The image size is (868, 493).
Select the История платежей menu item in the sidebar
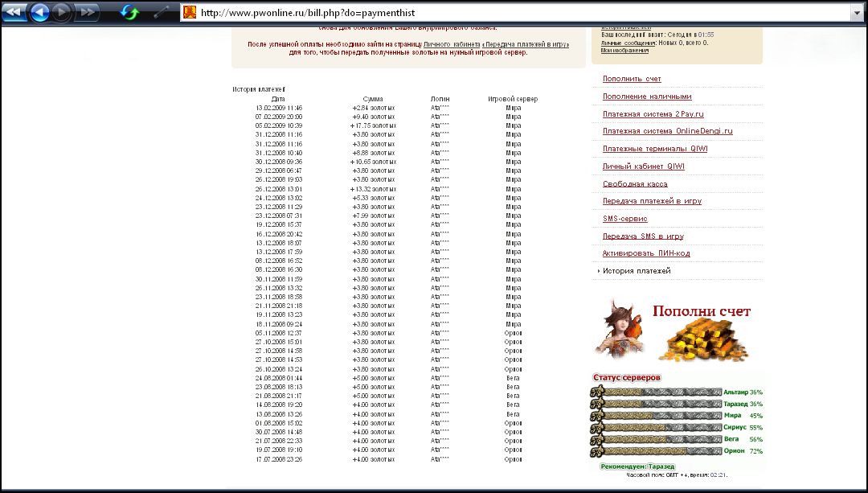(637, 271)
